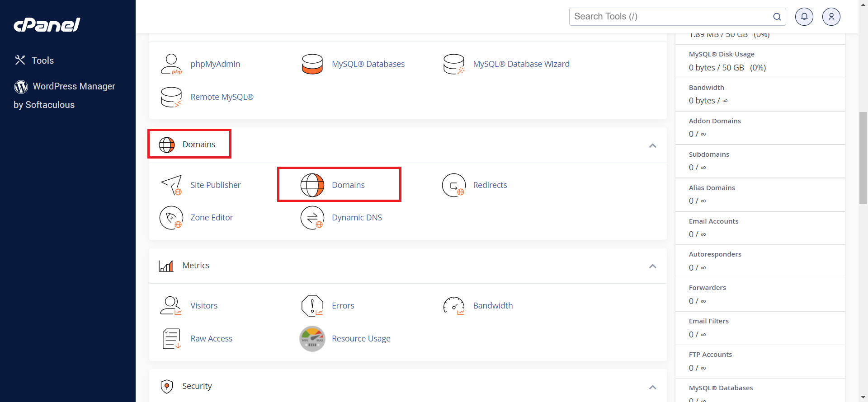The image size is (868, 402).
Task: Select the Addon Domains statistic label
Action: tap(715, 121)
